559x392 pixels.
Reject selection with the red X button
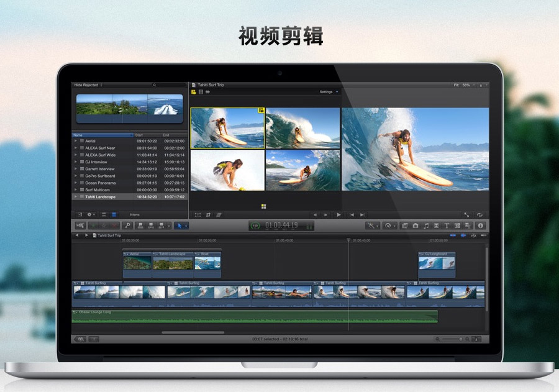tap(114, 226)
